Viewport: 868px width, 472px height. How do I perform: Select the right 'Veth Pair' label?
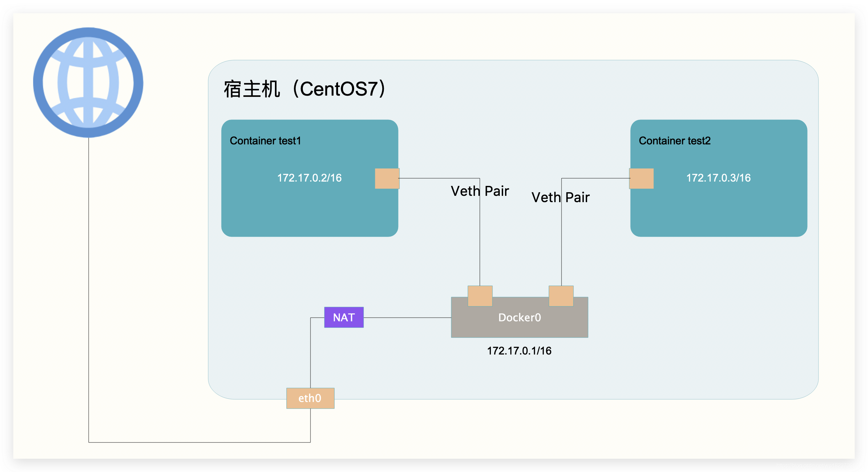click(x=561, y=197)
